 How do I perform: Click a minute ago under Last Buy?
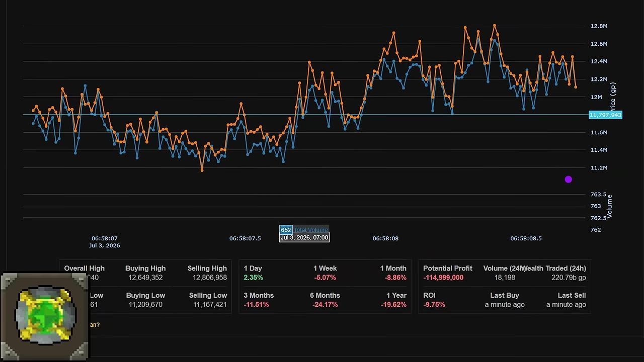505,305
